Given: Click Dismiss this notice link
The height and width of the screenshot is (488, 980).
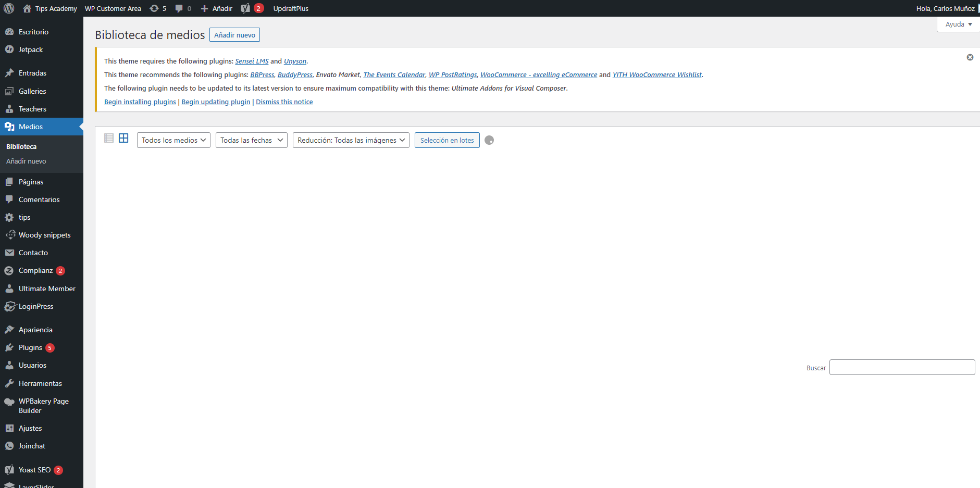Looking at the screenshot, I should pyautogui.click(x=284, y=102).
